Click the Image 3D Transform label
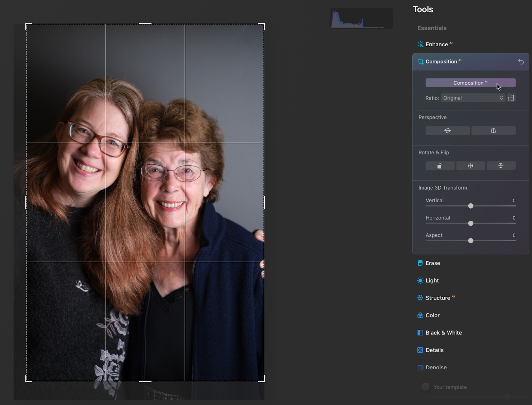 tap(443, 188)
